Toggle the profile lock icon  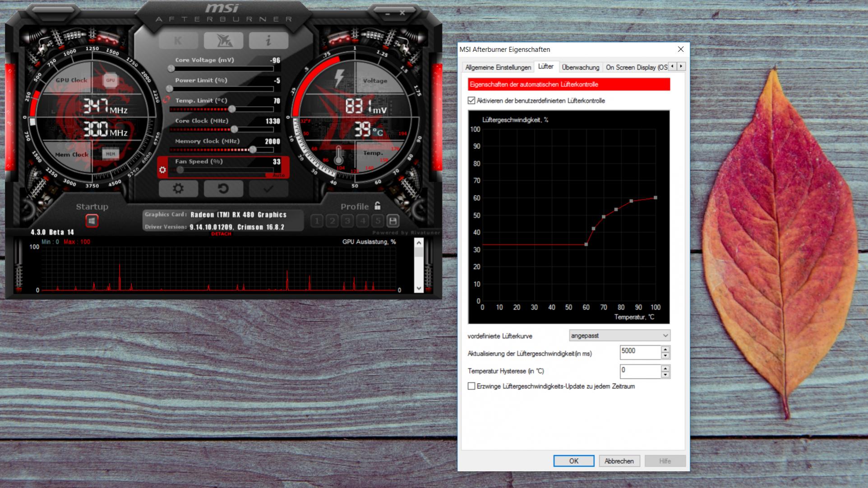click(x=378, y=206)
